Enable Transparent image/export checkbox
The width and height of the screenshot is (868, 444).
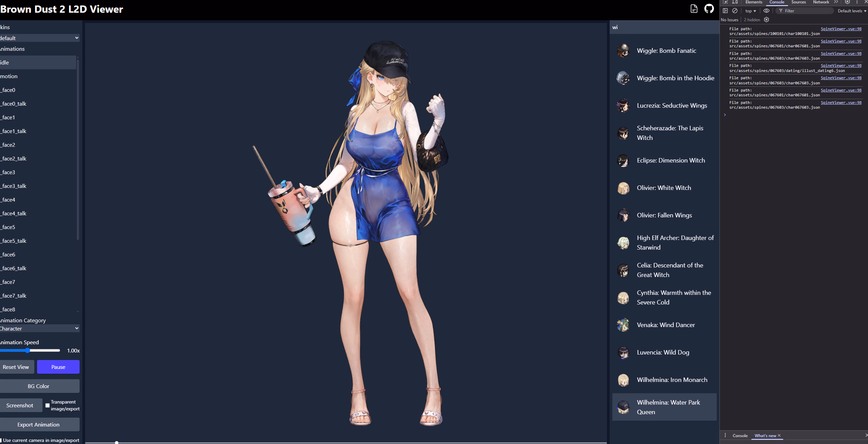click(x=47, y=405)
